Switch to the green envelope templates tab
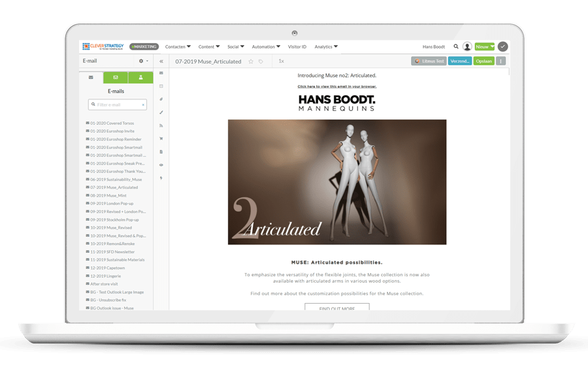 (116, 78)
